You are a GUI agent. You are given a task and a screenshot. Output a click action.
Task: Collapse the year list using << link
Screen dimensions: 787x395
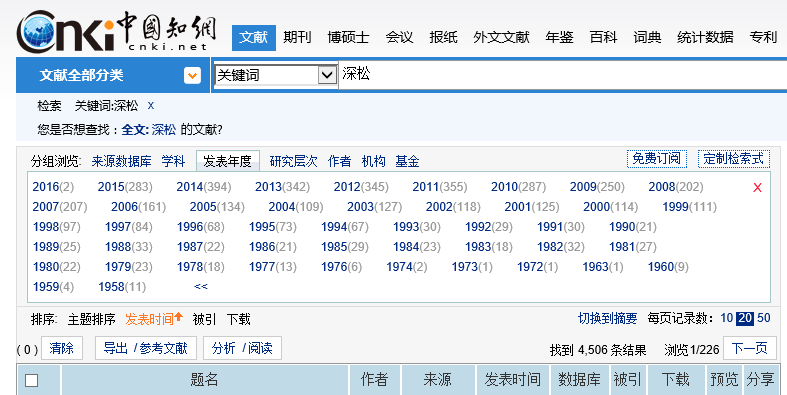201,286
